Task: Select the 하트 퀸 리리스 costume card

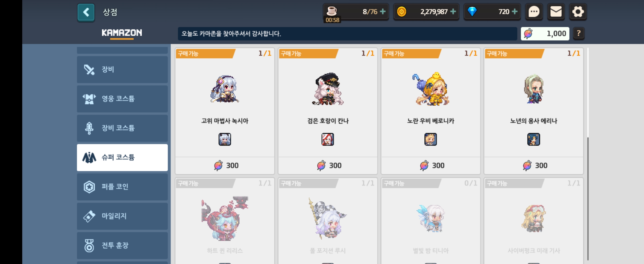Action: click(x=225, y=221)
